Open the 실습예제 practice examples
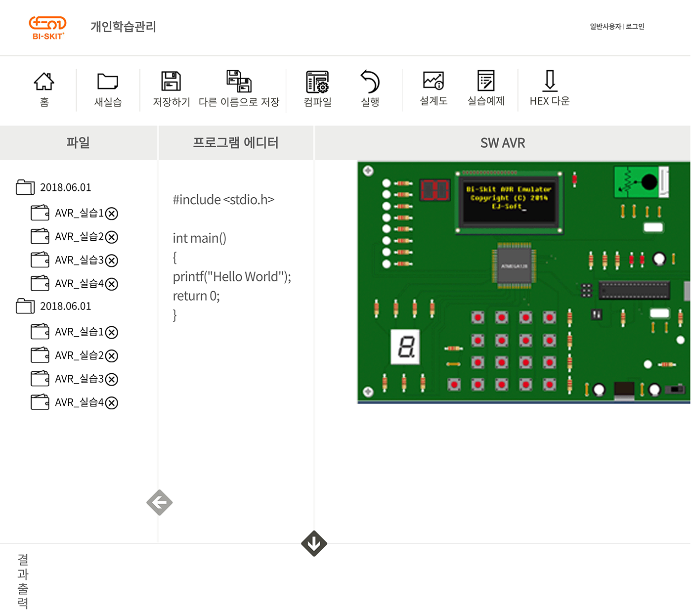This screenshot has width=692, height=616. tap(486, 88)
